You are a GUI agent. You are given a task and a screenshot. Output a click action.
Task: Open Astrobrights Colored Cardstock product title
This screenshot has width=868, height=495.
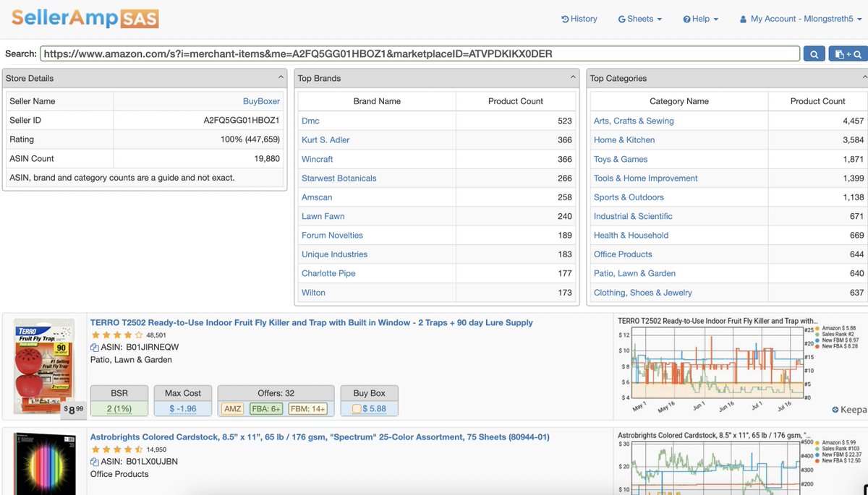click(320, 437)
